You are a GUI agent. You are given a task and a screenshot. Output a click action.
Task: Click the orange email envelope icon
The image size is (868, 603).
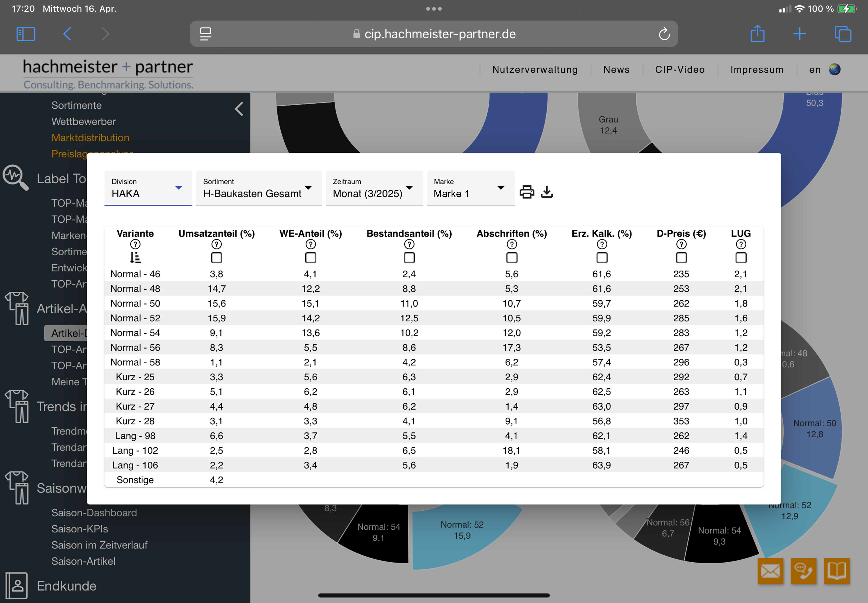pyautogui.click(x=770, y=571)
